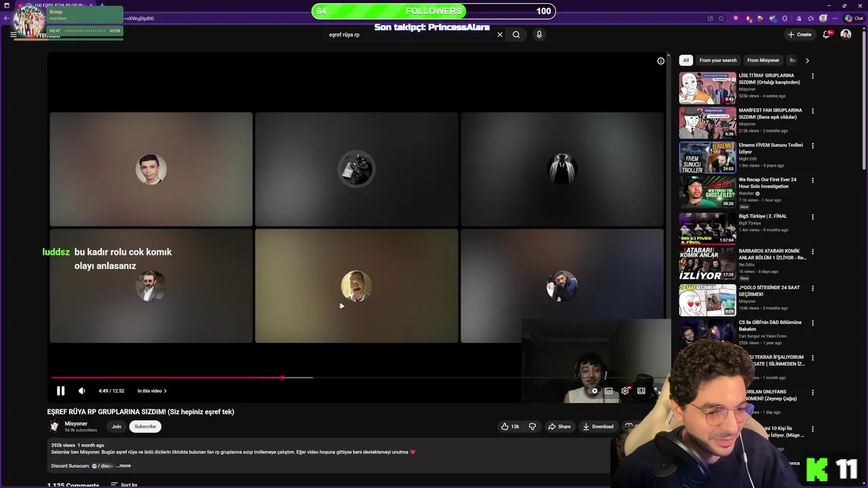Dislike the video with thumbs-down
Image resolution: width=868 pixels, height=488 pixels.
(532, 426)
